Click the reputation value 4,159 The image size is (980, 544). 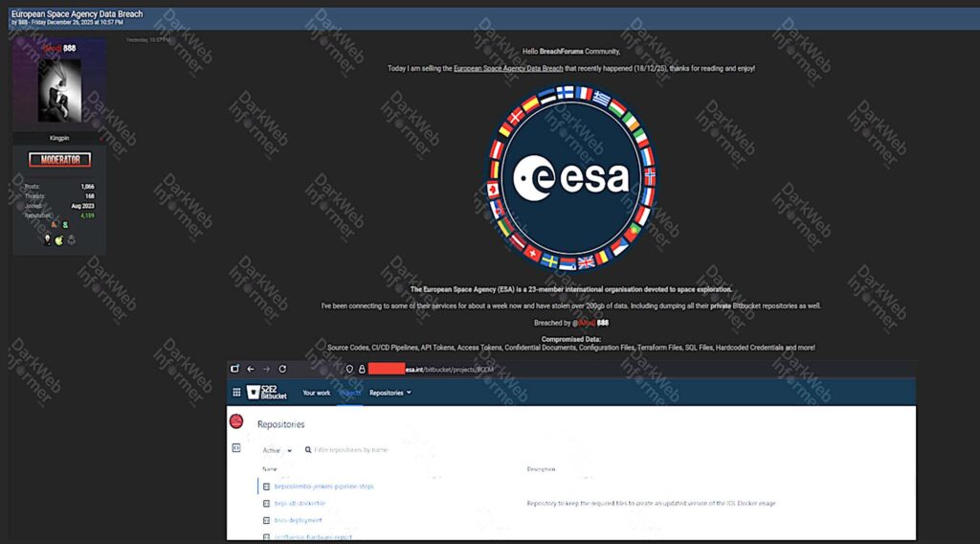pyautogui.click(x=87, y=215)
